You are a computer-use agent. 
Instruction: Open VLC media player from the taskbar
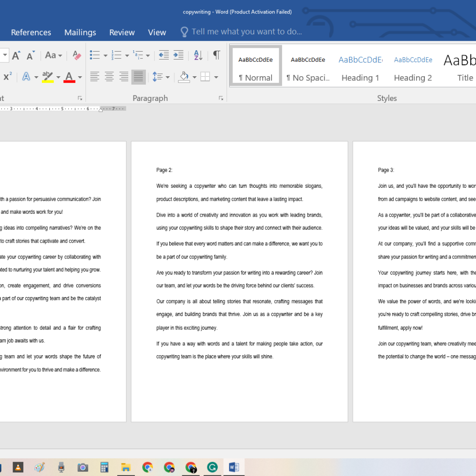point(18,467)
